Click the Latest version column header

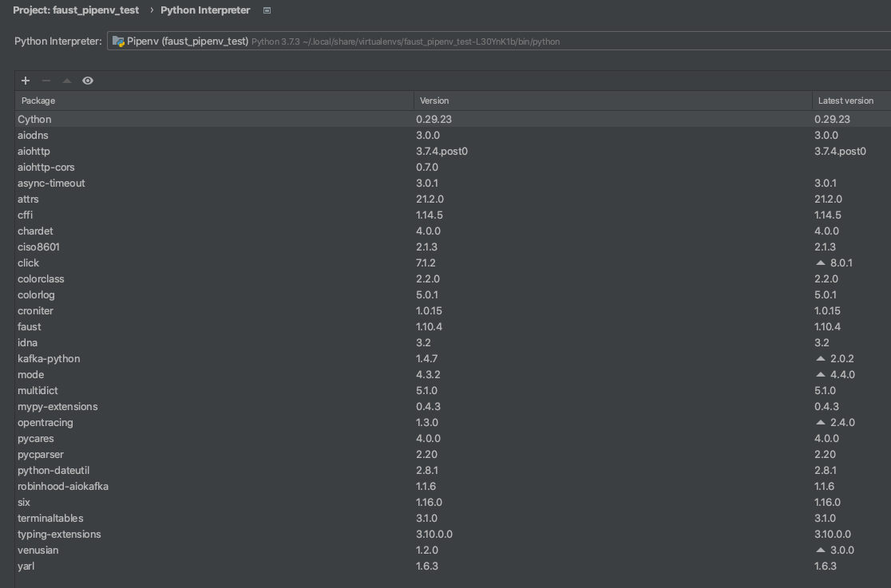click(x=851, y=101)
